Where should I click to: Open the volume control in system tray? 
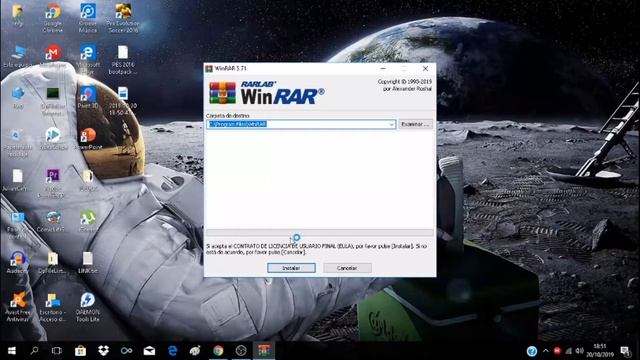(580, 351)
